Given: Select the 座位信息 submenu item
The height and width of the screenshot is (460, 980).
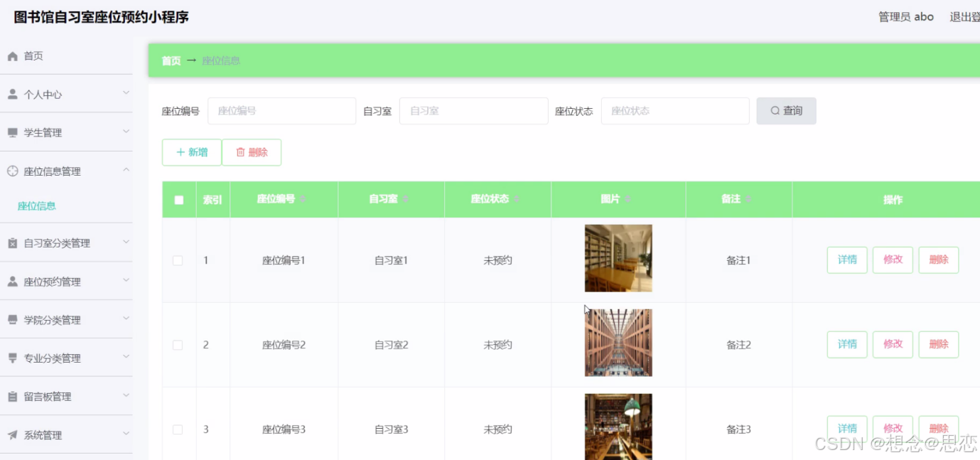Looking at the screenshot, I should click(37, 206).
